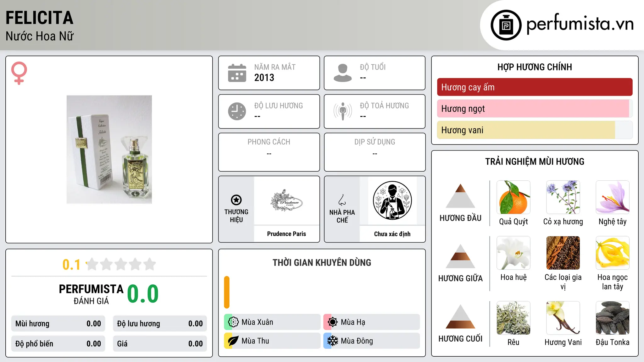The width and height of the screenshot is (644, 362).
Task: Click the nose icon above Nhà Pha Chế
Action: tap(342, 200)
